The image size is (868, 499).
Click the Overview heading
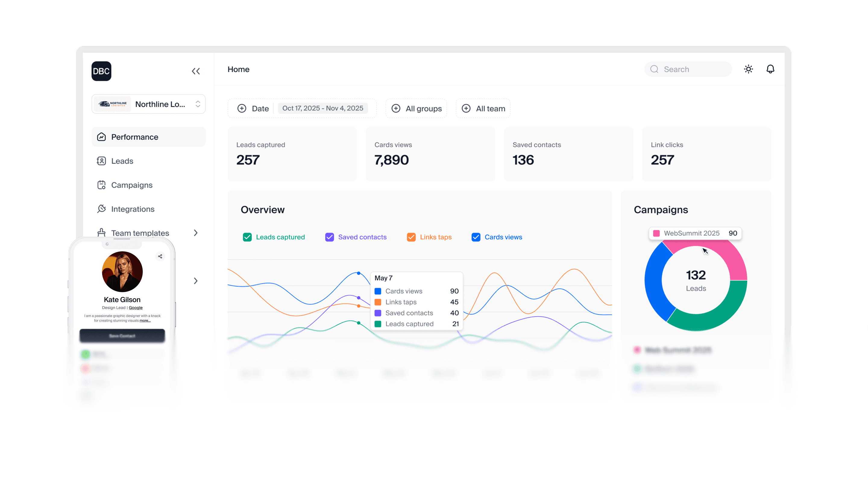coord(263,209)
